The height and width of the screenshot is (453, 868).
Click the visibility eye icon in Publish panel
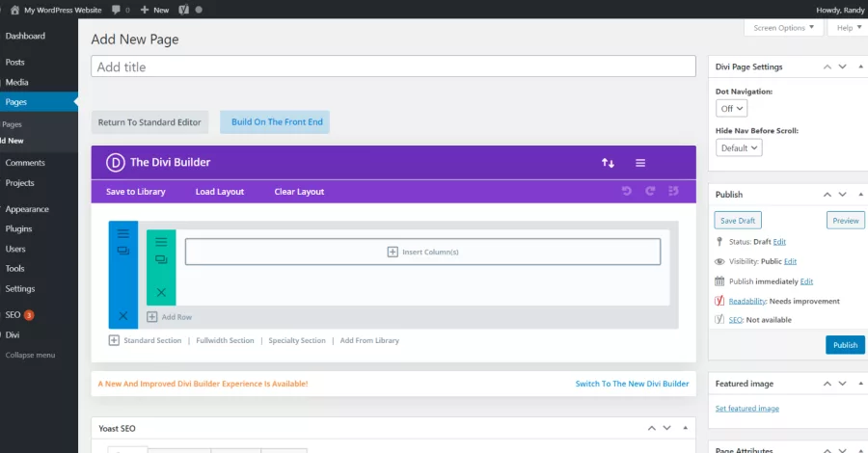click(x=719, y=261)
